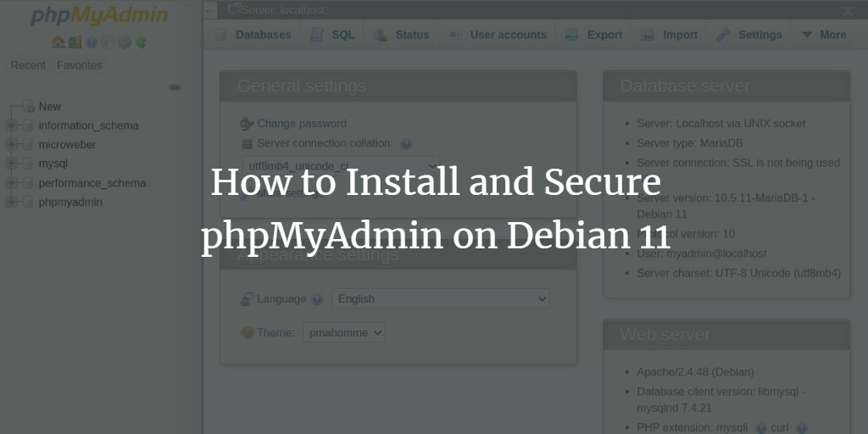Expand the microweber database node

point(11,144)
